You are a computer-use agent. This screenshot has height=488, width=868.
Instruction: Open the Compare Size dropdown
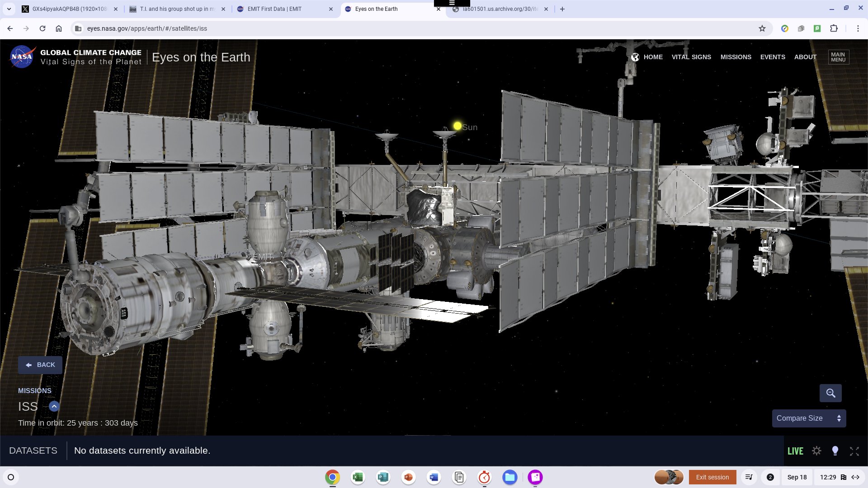click(x=809, y=418)
